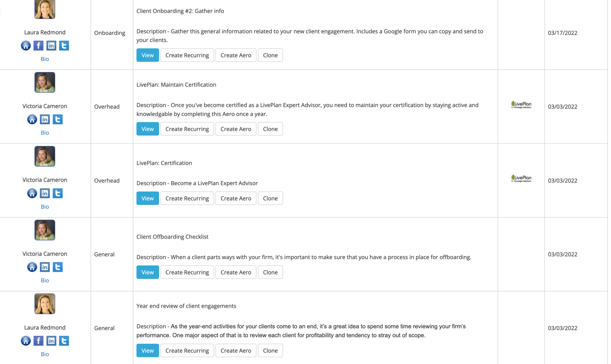Click home website icon in LivePlan Certification row
The image size is (611, 364).
click(32, 193)
